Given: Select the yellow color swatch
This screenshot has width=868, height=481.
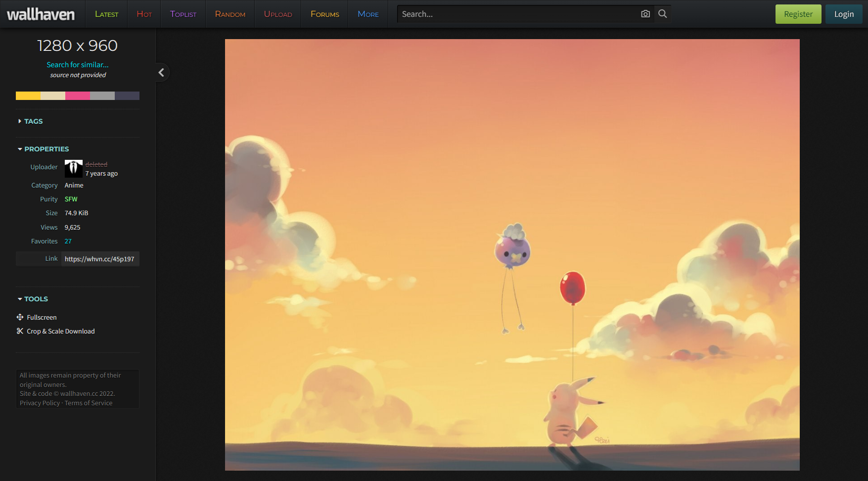Looking at the screenshot, I should click(28, 96).
